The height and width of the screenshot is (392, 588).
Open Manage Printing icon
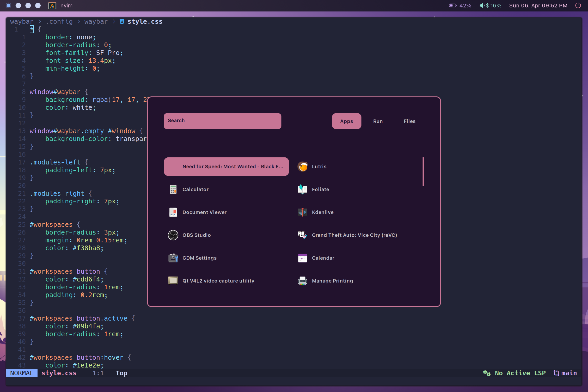[x=302, y=281]
